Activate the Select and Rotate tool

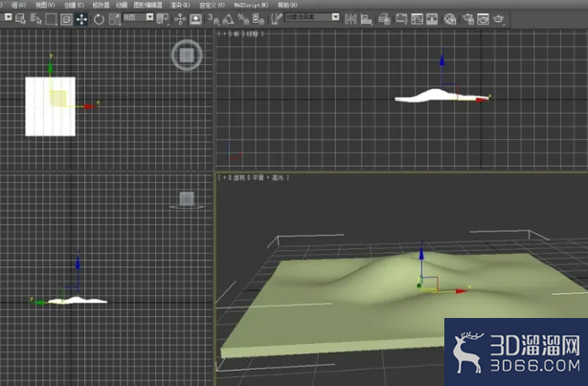99,19
